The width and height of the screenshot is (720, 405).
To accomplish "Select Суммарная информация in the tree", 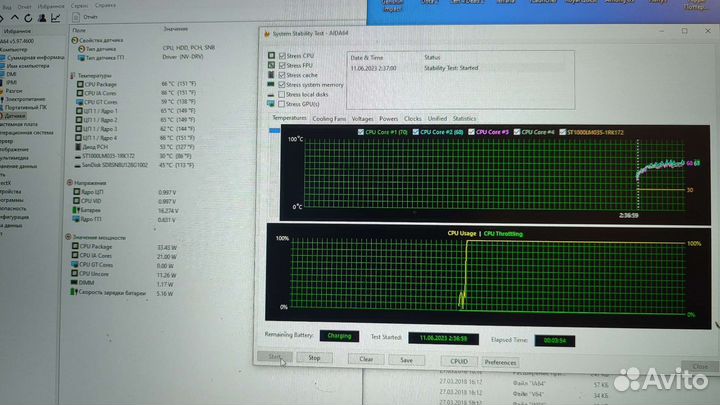I will click(x=35, y=58).
